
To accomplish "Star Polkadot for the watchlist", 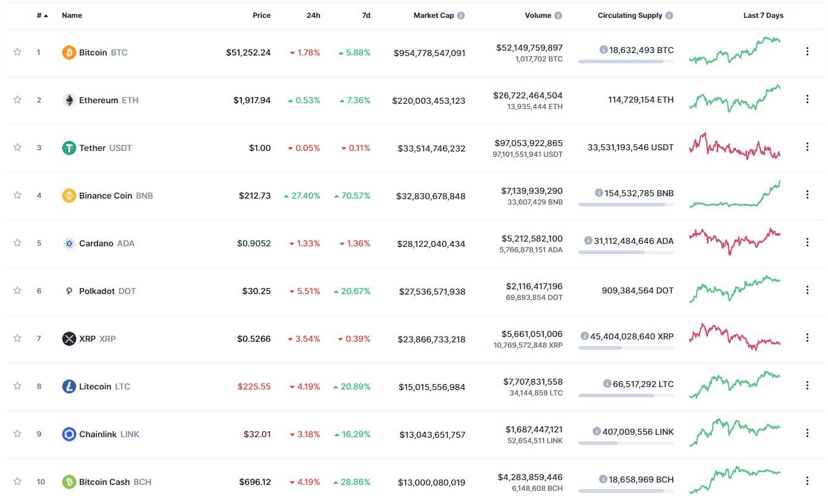I will point(17,290).
